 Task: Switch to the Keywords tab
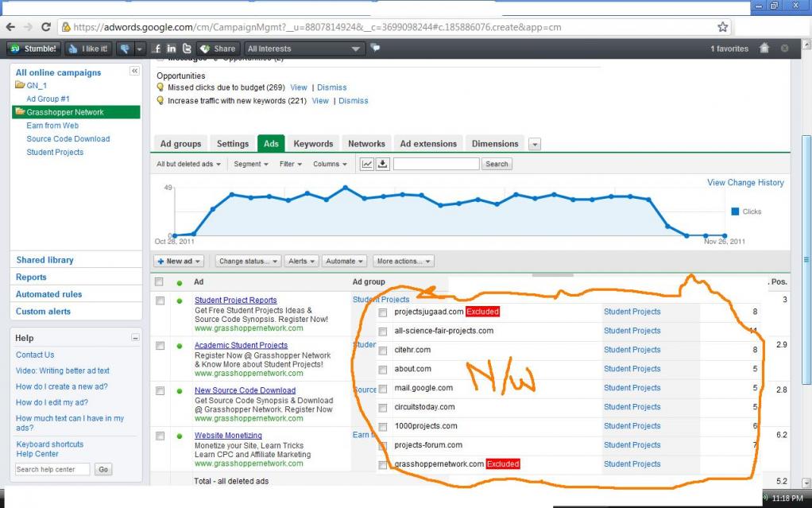tap(313, 144)
